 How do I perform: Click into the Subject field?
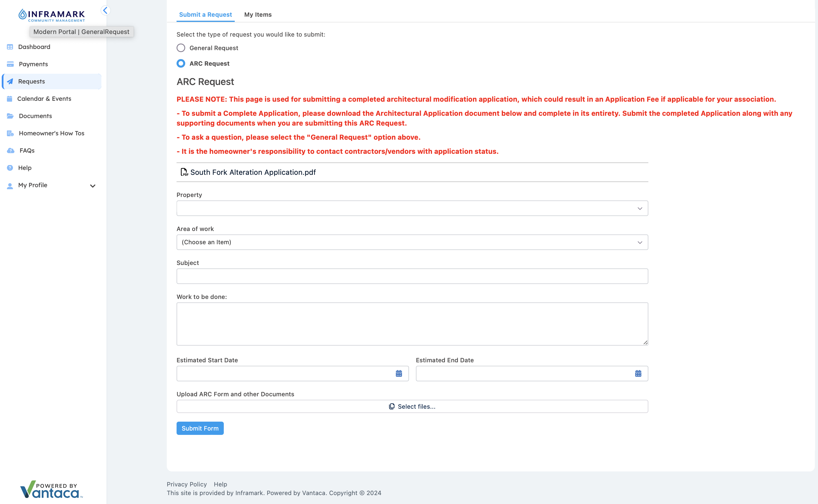point(412,276)
